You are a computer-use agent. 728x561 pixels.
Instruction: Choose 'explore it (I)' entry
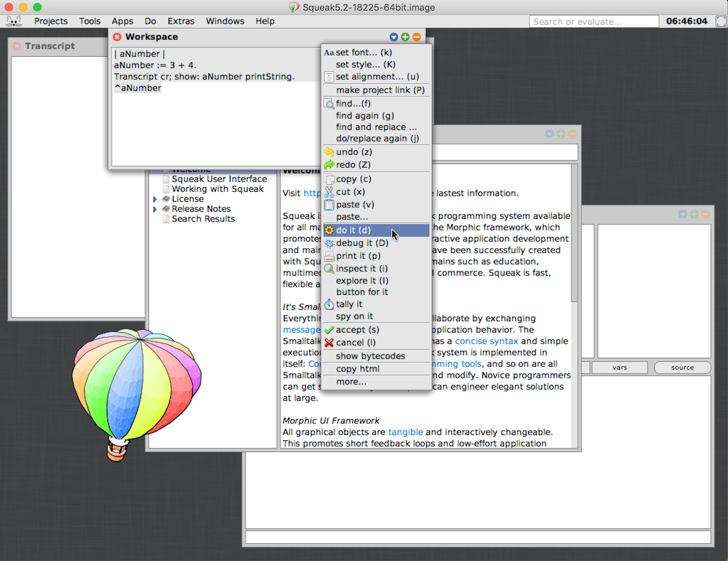click(376, 281)
